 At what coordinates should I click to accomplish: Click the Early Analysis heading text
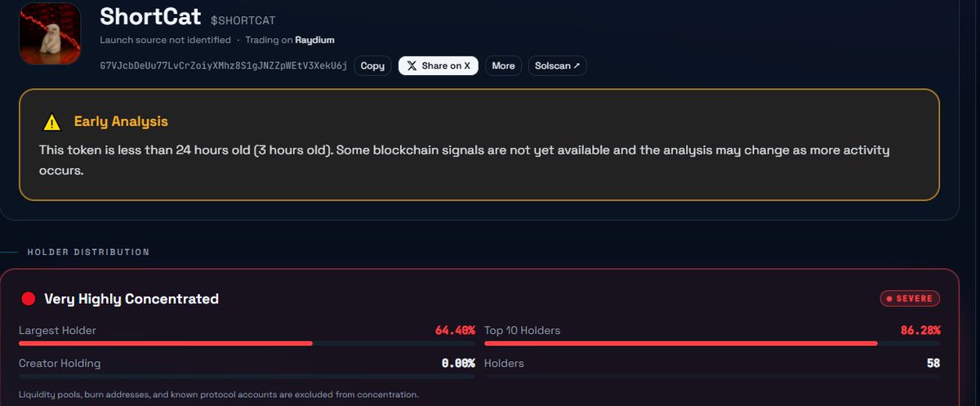click(121, 122)
